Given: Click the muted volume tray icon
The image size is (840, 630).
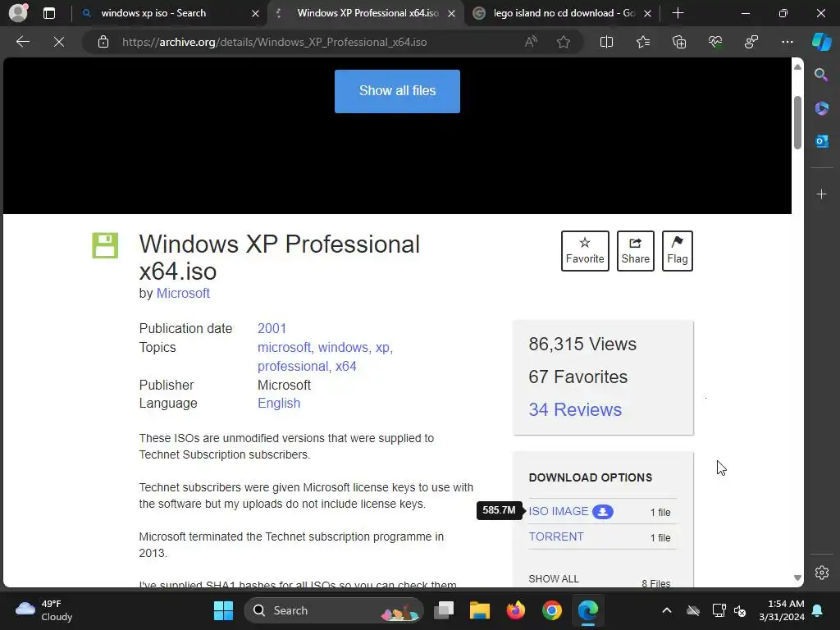Looking at the screenshot, I should pos(740,610).
